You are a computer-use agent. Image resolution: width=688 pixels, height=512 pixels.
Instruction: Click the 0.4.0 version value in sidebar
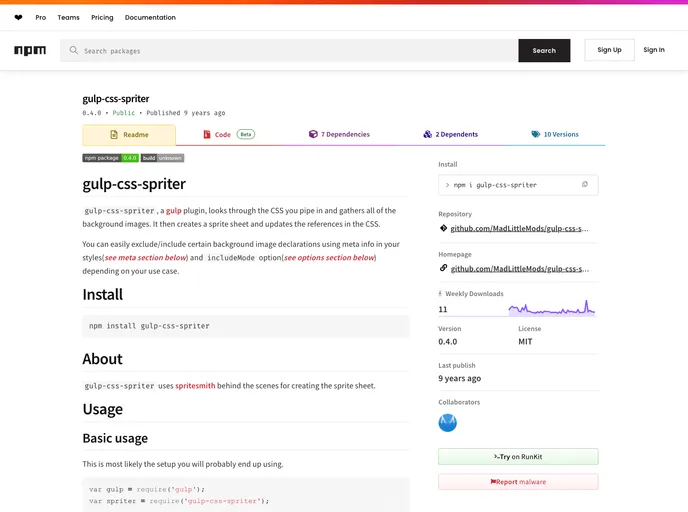pyautogui.click(x=448, y=342)
